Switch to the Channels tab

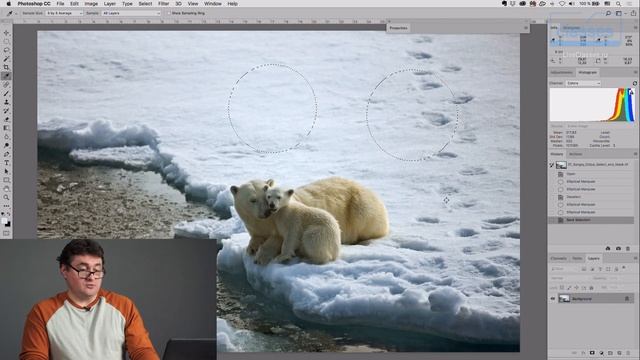point(558,258)
